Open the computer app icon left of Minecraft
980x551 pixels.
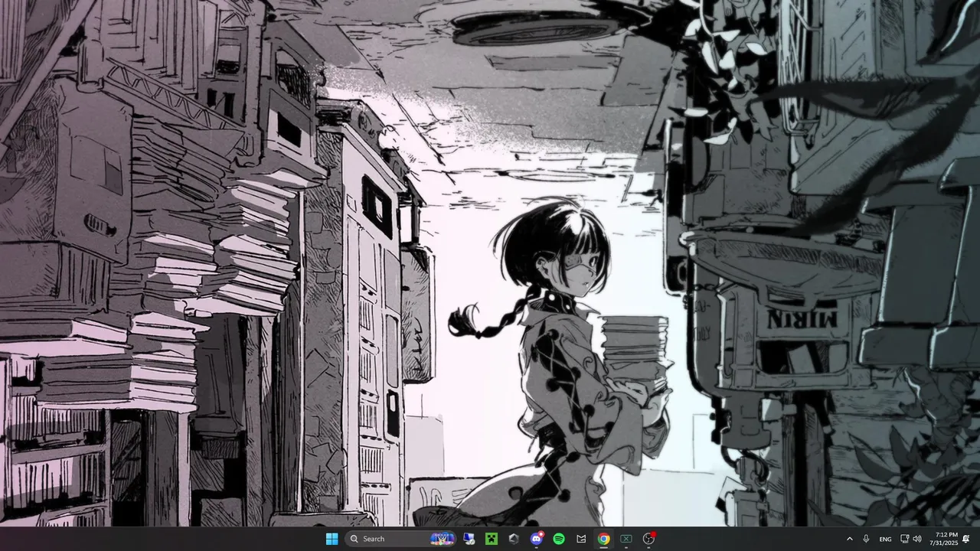pos(469,539)
